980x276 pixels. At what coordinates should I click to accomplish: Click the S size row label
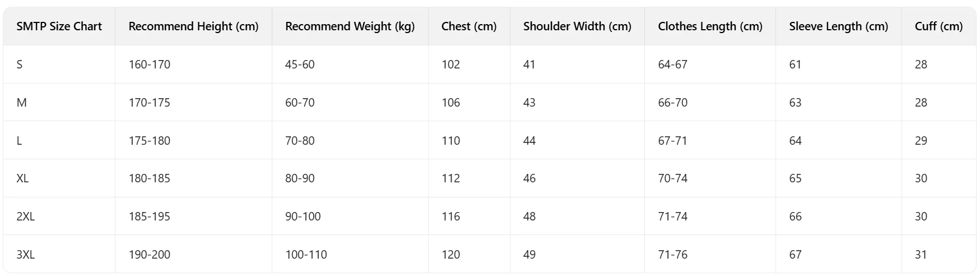point(20,65)
